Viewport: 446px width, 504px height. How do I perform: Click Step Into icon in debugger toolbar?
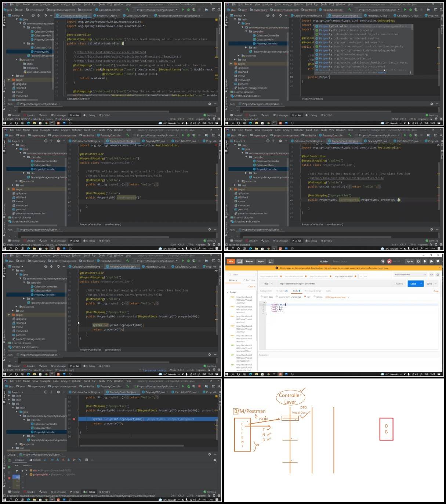(x=58, y=460)
